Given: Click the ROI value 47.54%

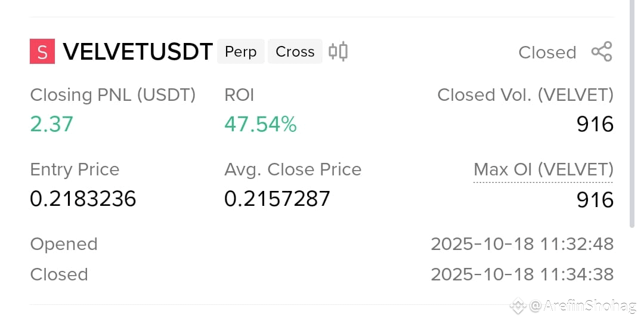Looking at the screenshot, I should tap(261, 124).
